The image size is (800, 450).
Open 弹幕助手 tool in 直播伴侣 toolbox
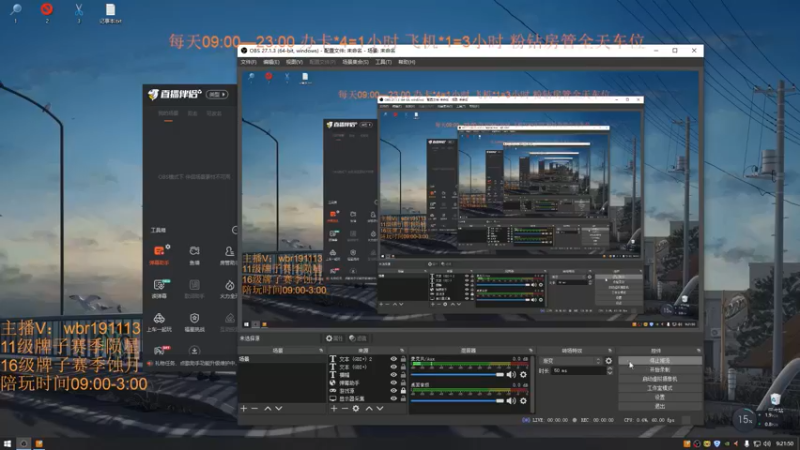point(160,255)
